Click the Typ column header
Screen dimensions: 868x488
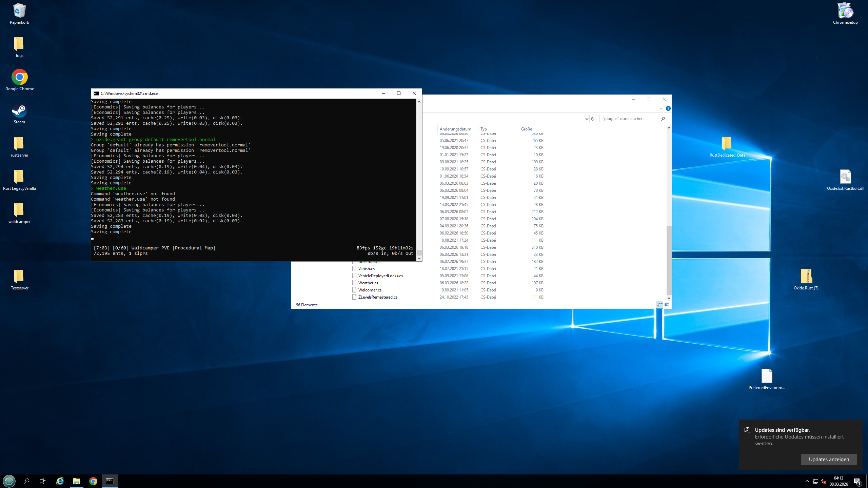484,129
